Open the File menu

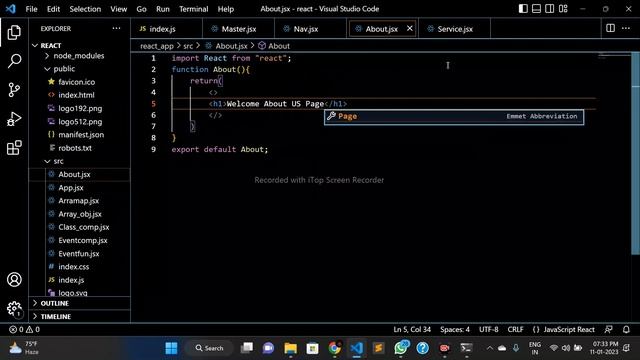31,9
